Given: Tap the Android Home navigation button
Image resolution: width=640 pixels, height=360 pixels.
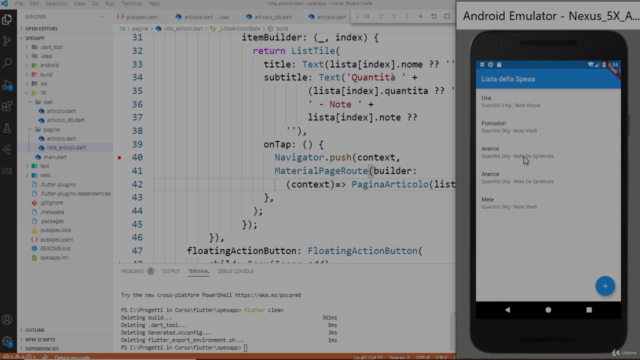Looking at the screenshot, I should (x=548, y=310).
